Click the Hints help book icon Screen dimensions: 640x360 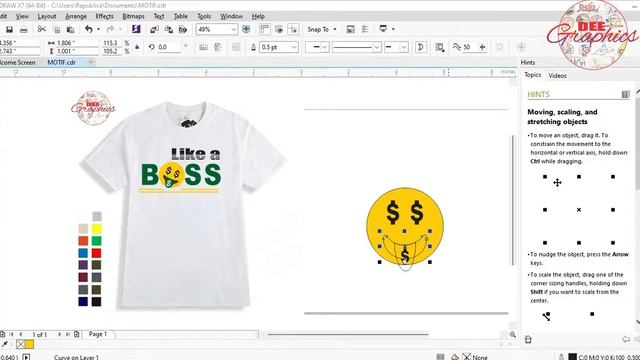[x=625, y=95]
